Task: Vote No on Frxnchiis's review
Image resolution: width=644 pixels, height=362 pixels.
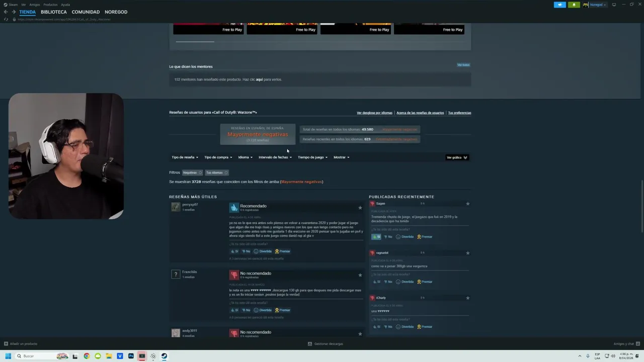Action: point(246,310)
